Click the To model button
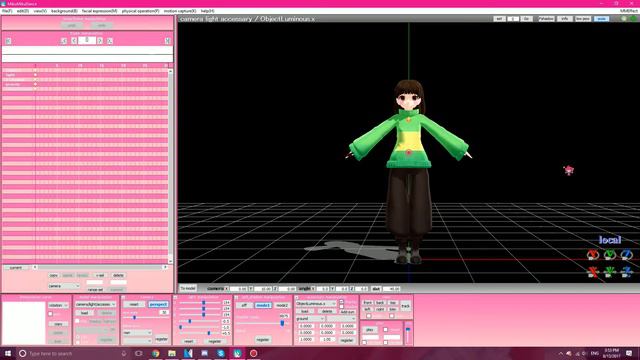Viewport: 640px width, 360px height. [188, 288]
